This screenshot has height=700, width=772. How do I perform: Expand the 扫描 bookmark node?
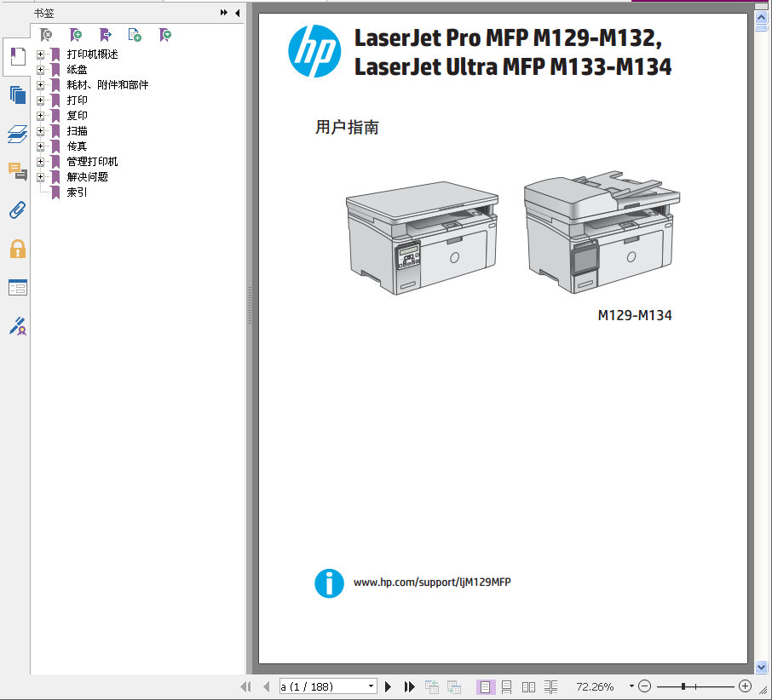click(40, 131)
